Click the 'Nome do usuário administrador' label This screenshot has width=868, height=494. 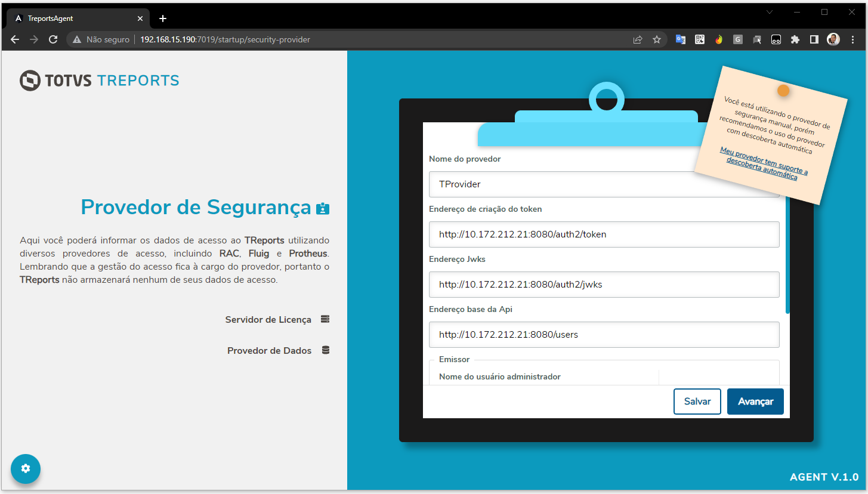[500, 376]
